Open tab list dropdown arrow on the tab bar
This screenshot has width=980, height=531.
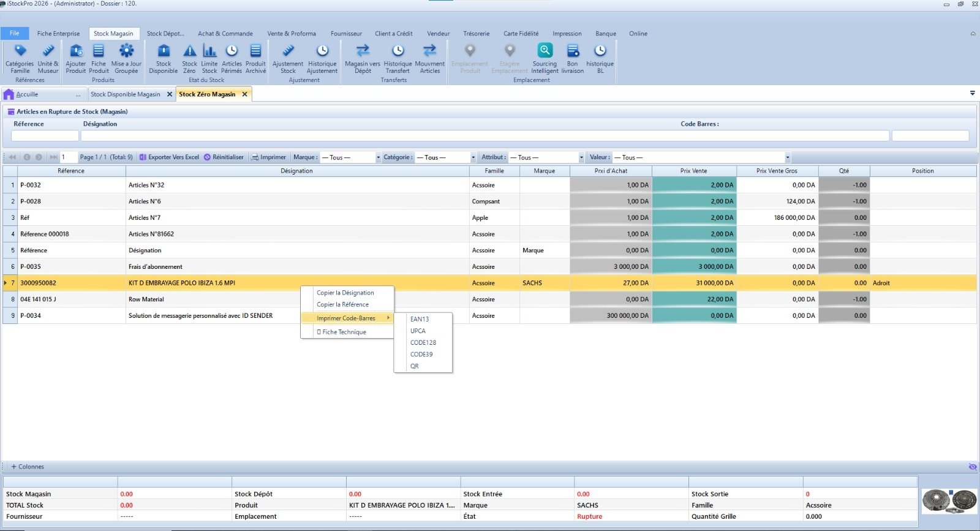pos(972,93)
